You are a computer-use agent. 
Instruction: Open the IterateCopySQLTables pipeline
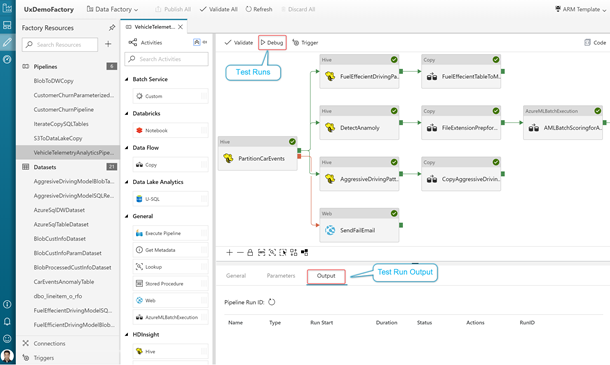coord(61,124)
